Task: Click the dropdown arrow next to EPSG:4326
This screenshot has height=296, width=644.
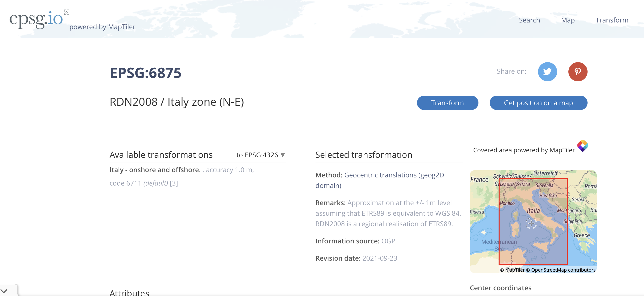Action: point(283,155)
